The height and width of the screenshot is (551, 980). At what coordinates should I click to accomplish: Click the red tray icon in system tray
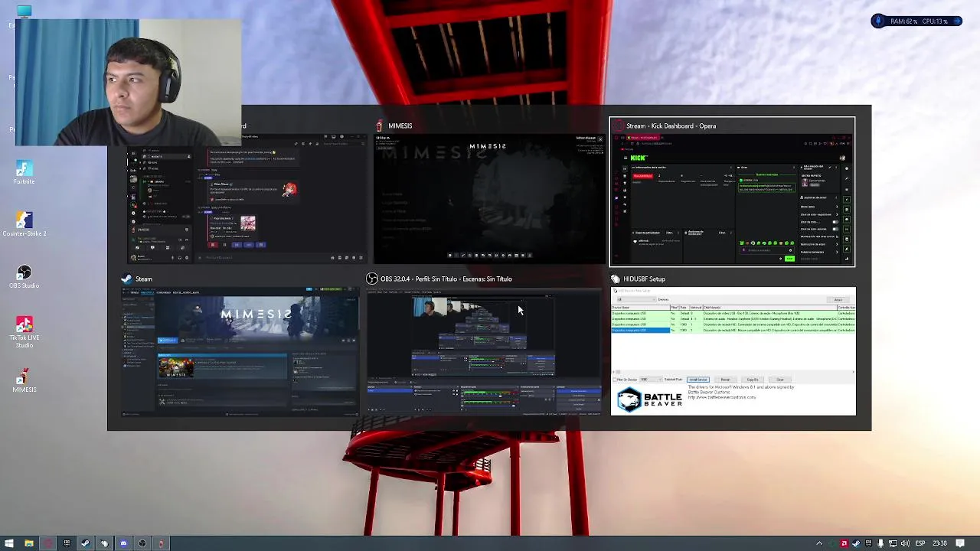844,543
